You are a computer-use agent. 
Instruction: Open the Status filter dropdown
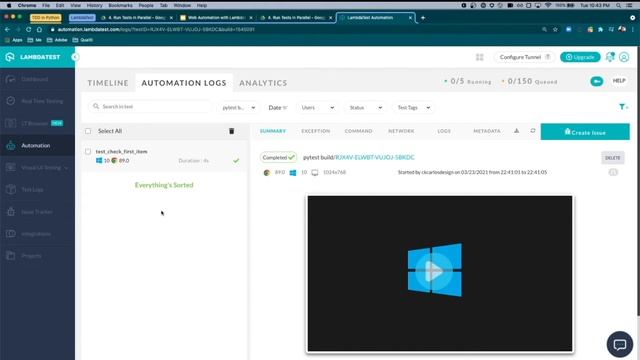[x=366, y=107]
